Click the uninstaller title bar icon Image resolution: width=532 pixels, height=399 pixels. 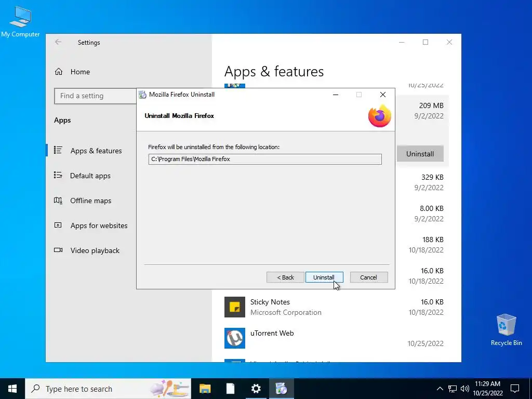pos(142,95)
